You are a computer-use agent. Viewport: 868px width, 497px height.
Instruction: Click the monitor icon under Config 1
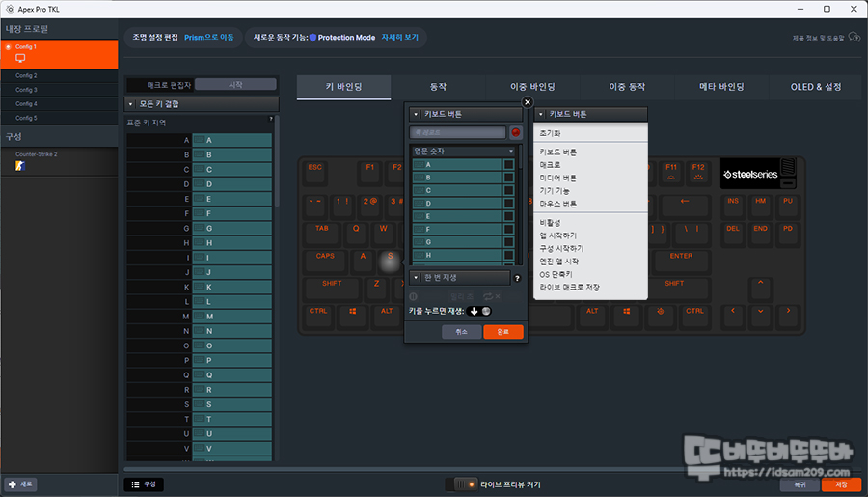point(20,58)
